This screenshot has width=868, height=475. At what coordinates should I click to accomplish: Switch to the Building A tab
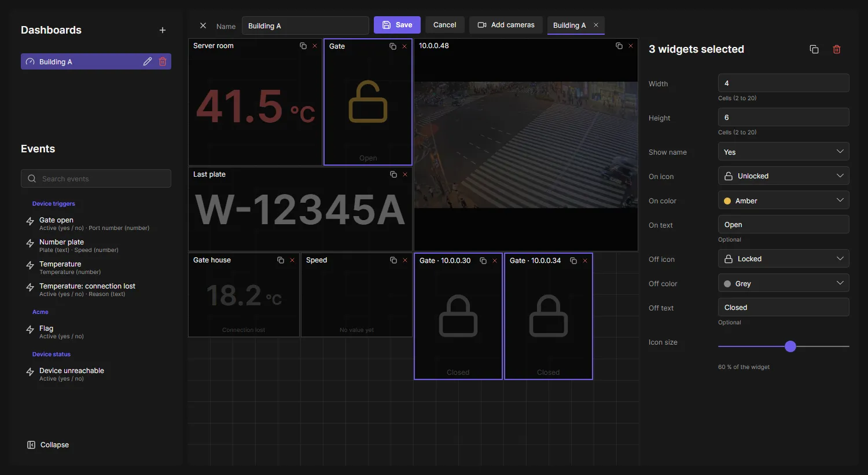569,25
